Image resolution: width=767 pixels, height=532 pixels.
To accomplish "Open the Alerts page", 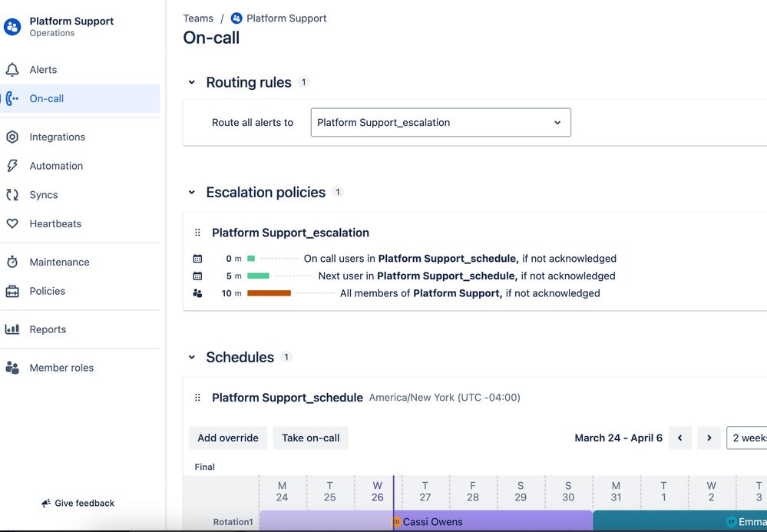I will click(80, 69).
